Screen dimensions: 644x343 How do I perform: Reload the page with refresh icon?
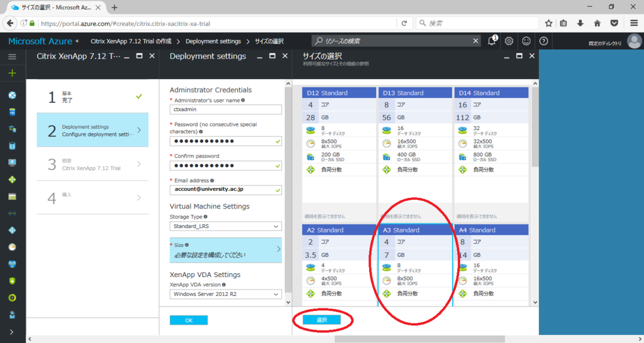pos(404,23)
